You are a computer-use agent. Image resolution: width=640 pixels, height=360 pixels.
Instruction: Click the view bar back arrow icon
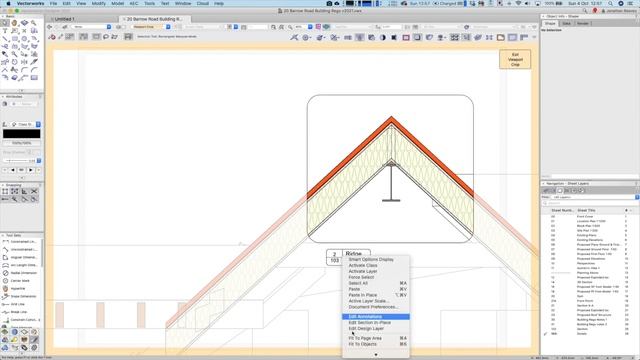point(49,27)
